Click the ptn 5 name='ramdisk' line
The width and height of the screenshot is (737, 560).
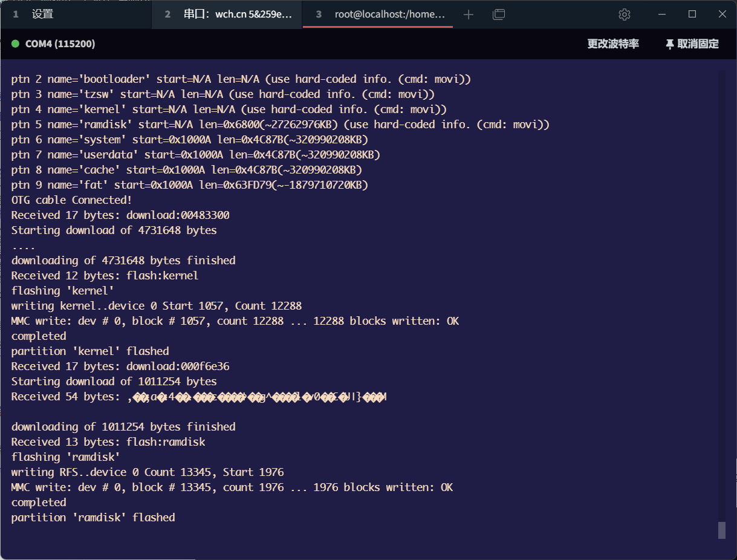point(280,125)
